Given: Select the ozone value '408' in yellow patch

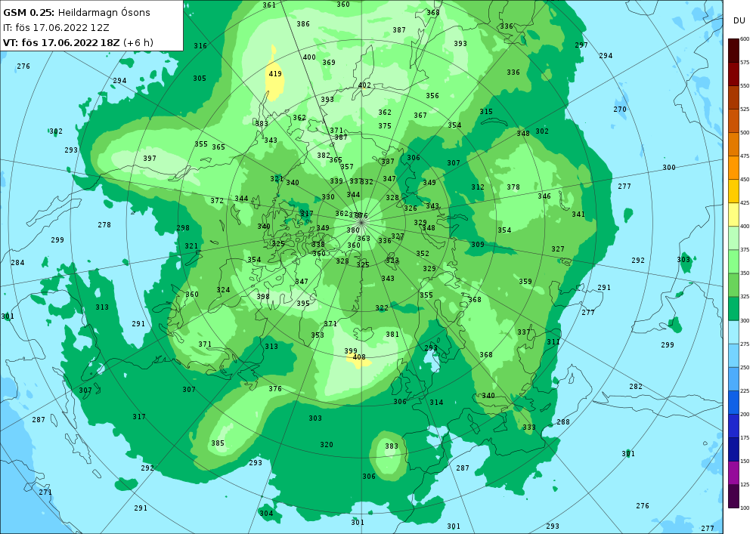Looking at the screenshot, I should 359,357.
